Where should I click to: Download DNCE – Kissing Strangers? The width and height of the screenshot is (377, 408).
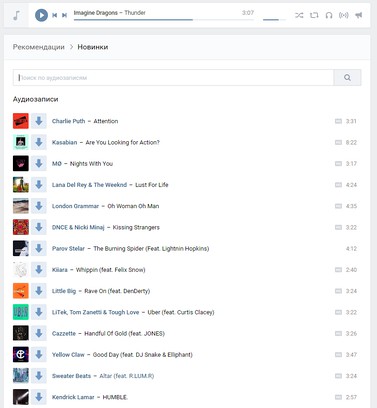point(39,227)
